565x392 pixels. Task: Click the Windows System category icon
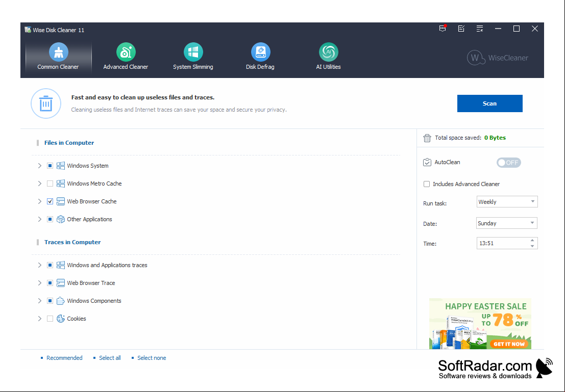pos(61,166)
